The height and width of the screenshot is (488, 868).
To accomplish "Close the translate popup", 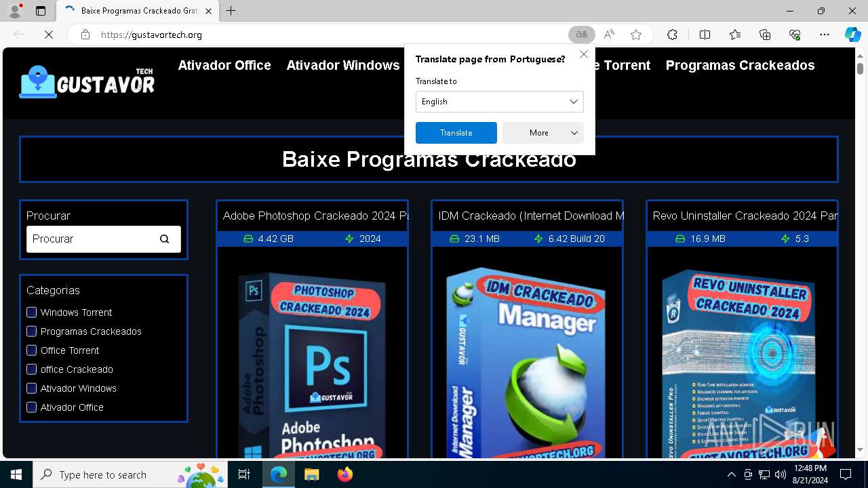I will pos(584,54).
